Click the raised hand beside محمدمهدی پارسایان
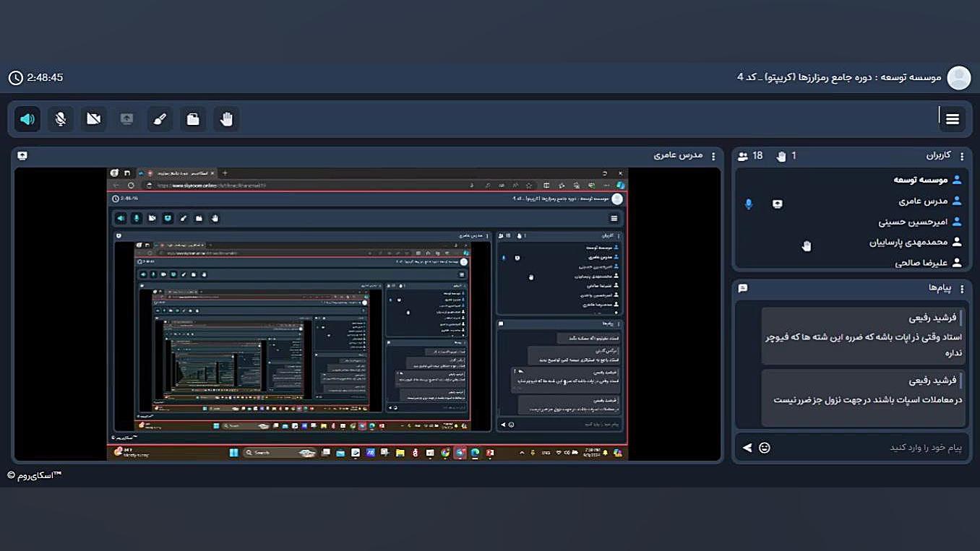Viewport: 980px width, 551px height. coord(807,246)
